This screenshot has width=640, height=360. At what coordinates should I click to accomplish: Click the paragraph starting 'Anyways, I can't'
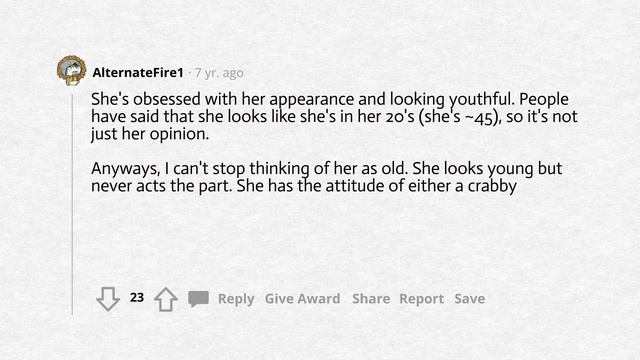pyautogui.click(x=327, y=177)
